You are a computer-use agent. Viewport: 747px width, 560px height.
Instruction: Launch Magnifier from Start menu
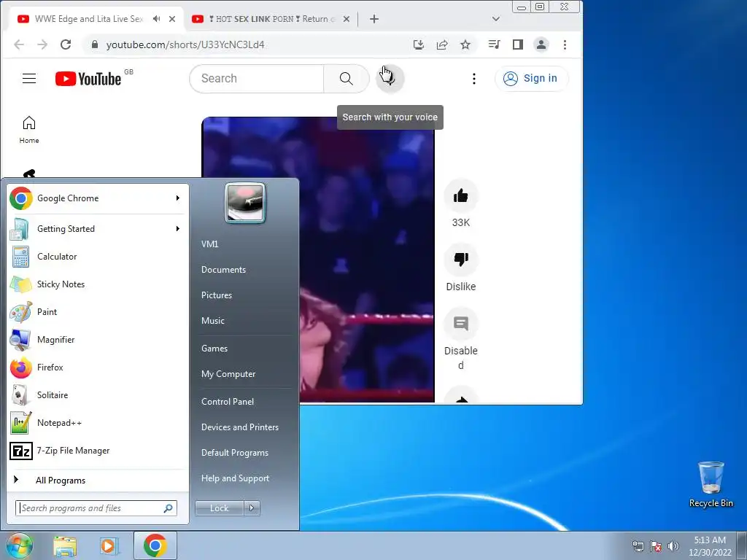[x=98, y=340]
